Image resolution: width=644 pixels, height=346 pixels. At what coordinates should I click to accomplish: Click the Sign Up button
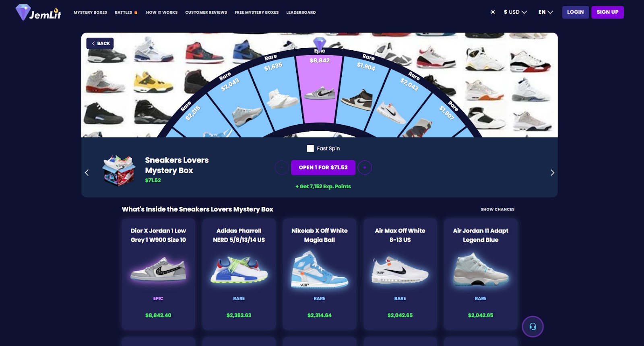607,12
